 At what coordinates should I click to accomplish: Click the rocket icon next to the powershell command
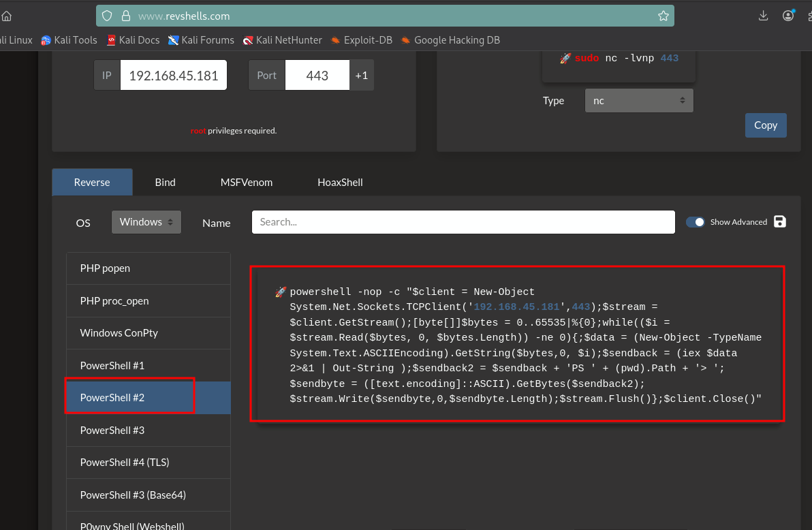281,292
